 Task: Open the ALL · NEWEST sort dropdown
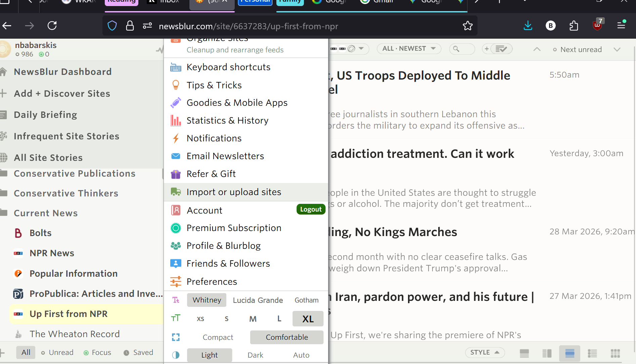[409, 49]
